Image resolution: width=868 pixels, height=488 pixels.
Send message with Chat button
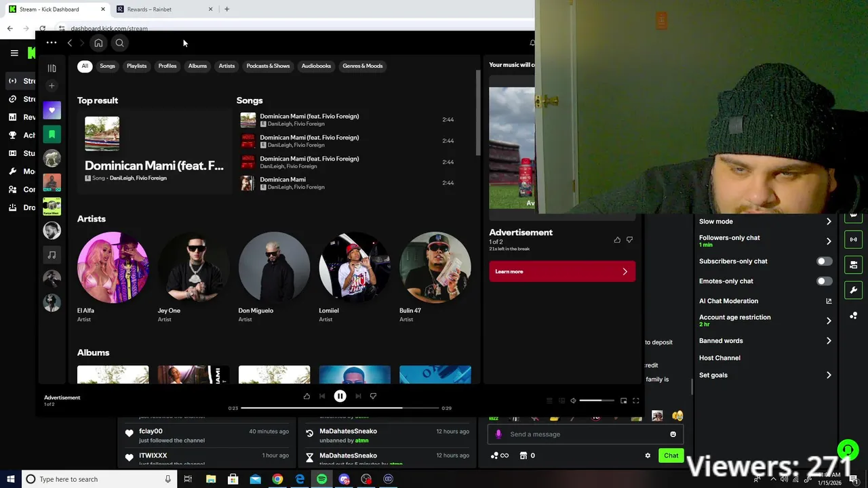pos(671,455)
